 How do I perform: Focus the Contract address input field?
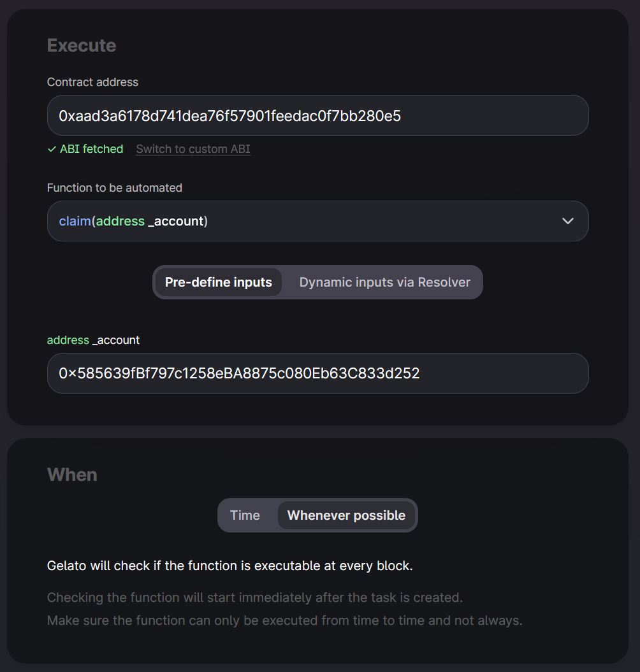click(x=317, y=115)
